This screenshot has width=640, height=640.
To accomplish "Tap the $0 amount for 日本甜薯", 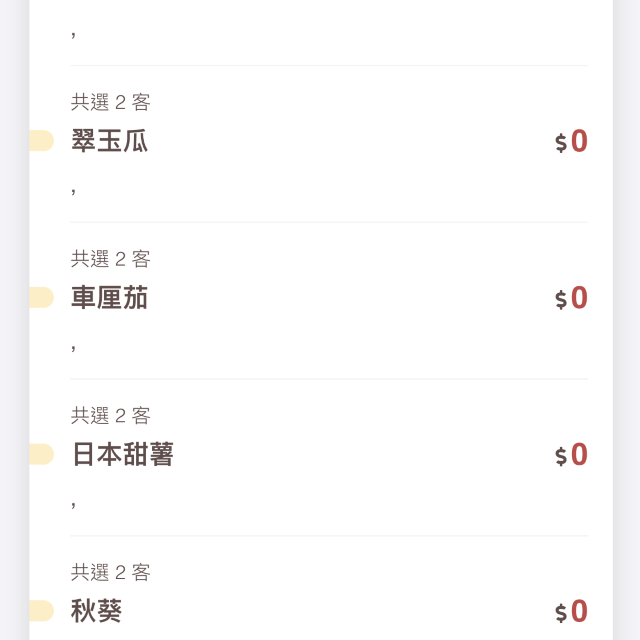I will coord(572,455).
